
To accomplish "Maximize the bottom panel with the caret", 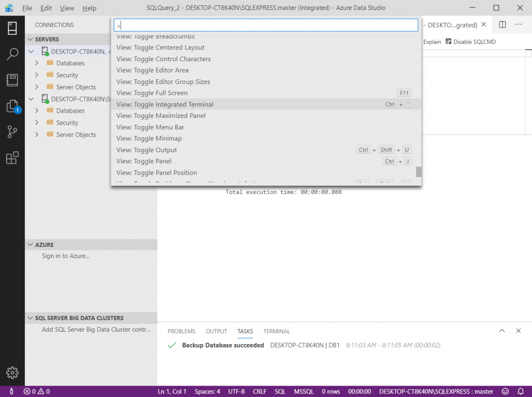I will pos(502,331).
